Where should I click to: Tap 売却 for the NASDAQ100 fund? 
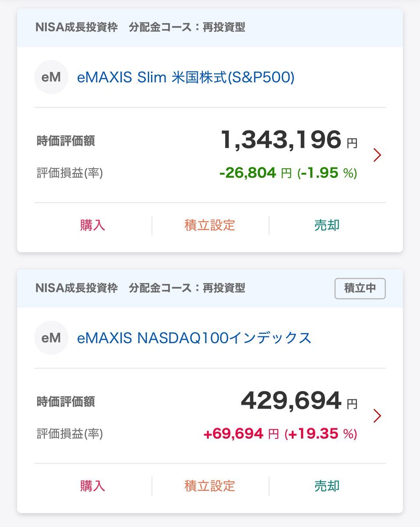click(x=327, y=486)
